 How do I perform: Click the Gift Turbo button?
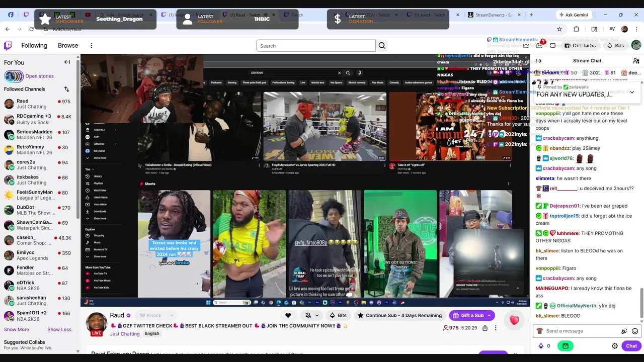click(x=580, y=46)
